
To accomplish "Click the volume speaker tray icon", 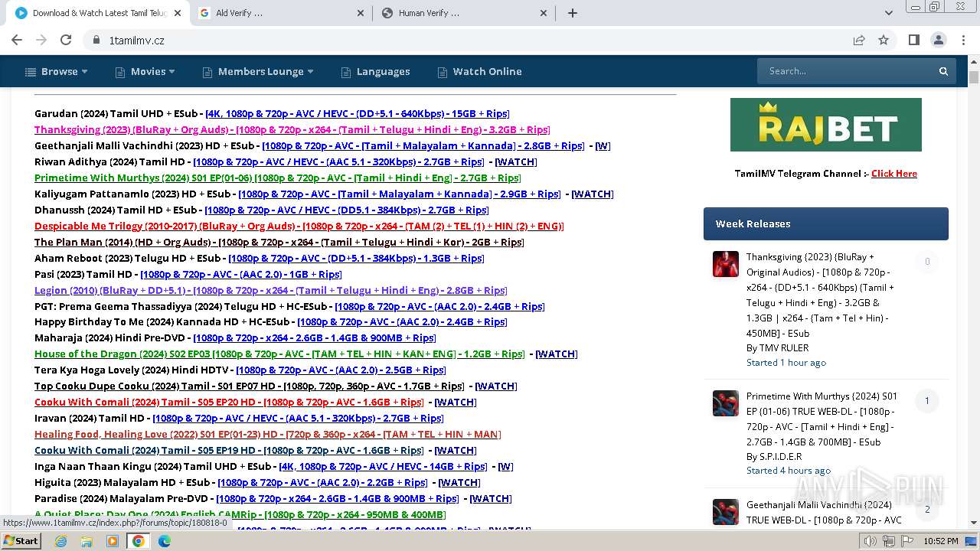I will coord(871,541).
